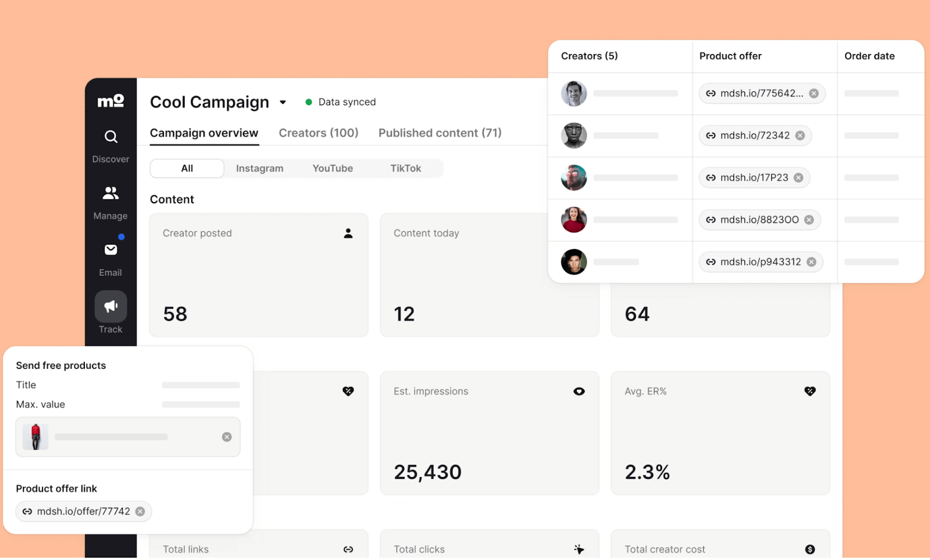Click the Content section heading
The image size is (930, 560).
pos(172,200)
